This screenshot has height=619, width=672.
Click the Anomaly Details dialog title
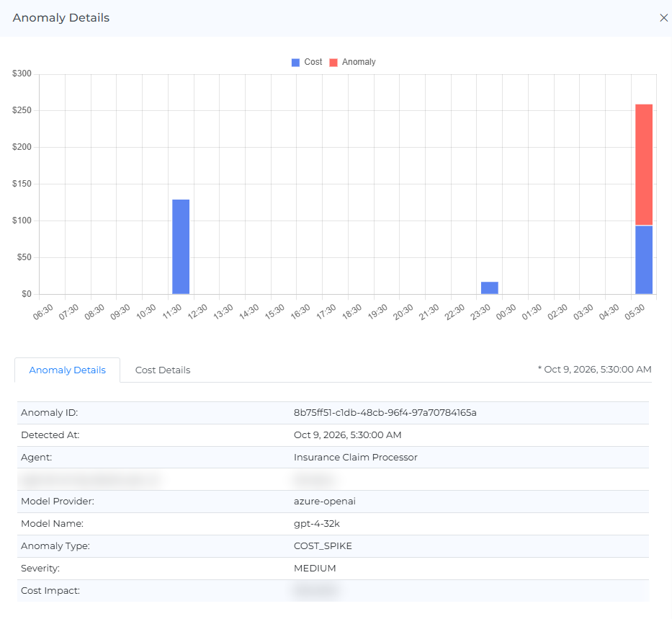pyautogui.click(x=61, y=18)
